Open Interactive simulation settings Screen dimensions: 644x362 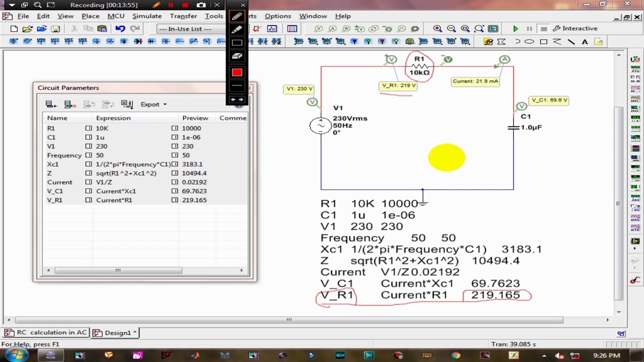click(575, 29)
